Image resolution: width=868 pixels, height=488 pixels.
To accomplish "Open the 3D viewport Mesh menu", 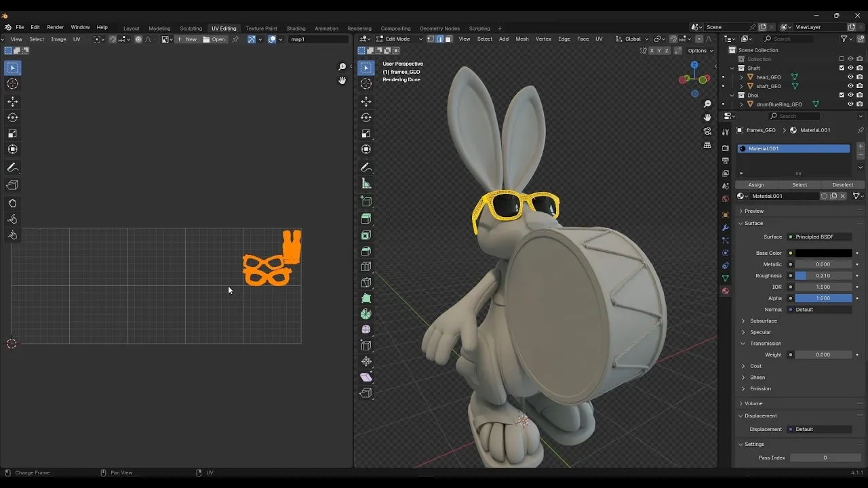I will 522,39.
